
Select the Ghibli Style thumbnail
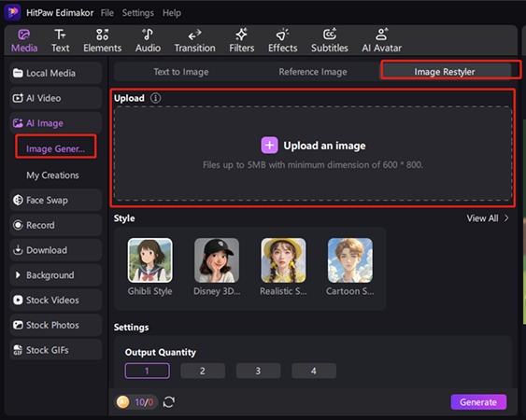coord(149,260)
